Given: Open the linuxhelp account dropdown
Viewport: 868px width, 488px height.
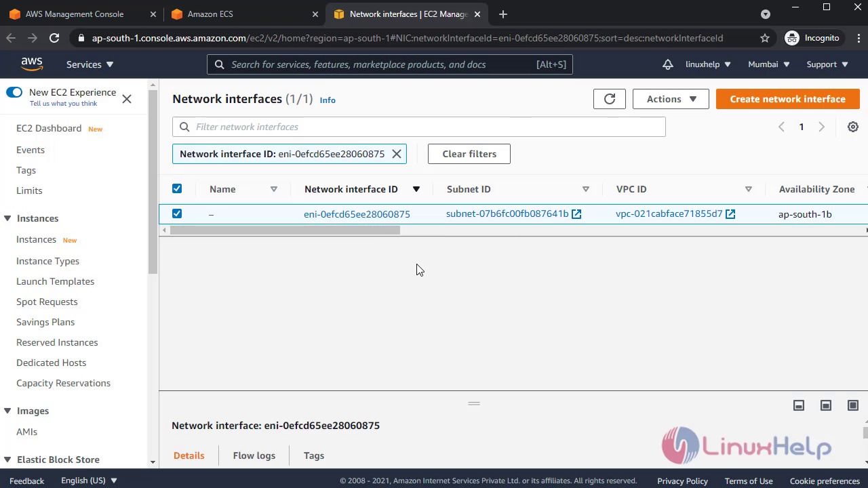Looking at the screenshot, I should pyautogui.click(x=708, y=64).
